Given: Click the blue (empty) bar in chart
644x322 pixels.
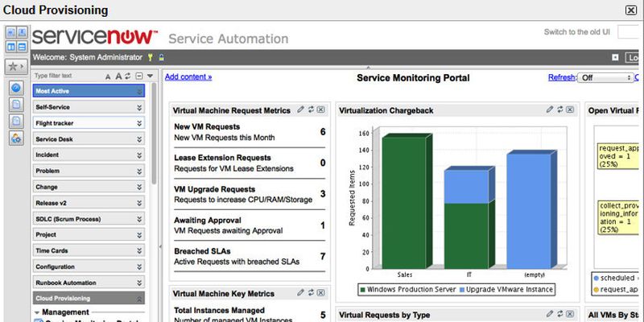Looking at the screenshot, I should click(529, 212).
